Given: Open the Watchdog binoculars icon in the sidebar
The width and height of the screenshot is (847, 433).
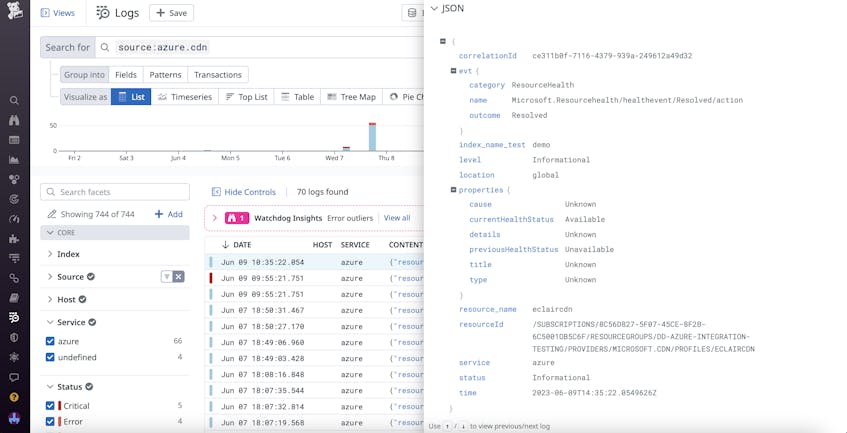Looking at the screenshot, I should (15, 120).
